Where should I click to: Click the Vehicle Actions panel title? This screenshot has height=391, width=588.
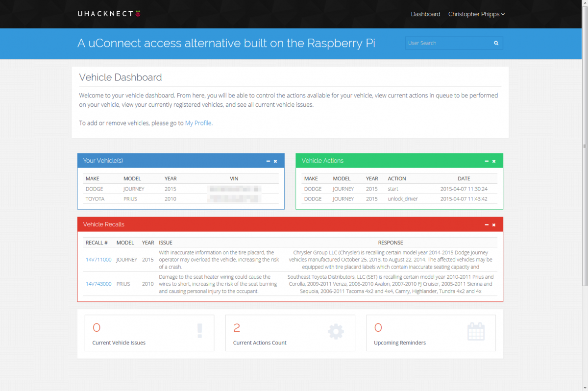pyautogui.click(x=322, y=161)
